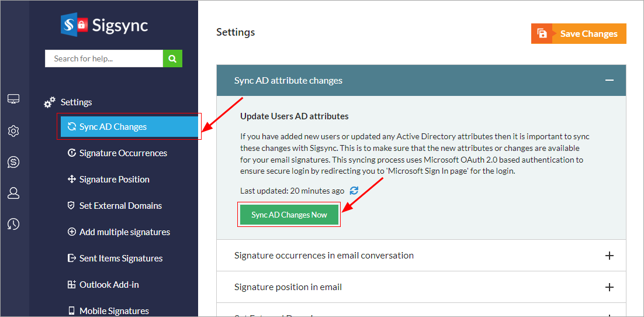Viewport: 644px width, 317px height.
Task: Open the user profile icon in left rail
Action: [13, 193]
